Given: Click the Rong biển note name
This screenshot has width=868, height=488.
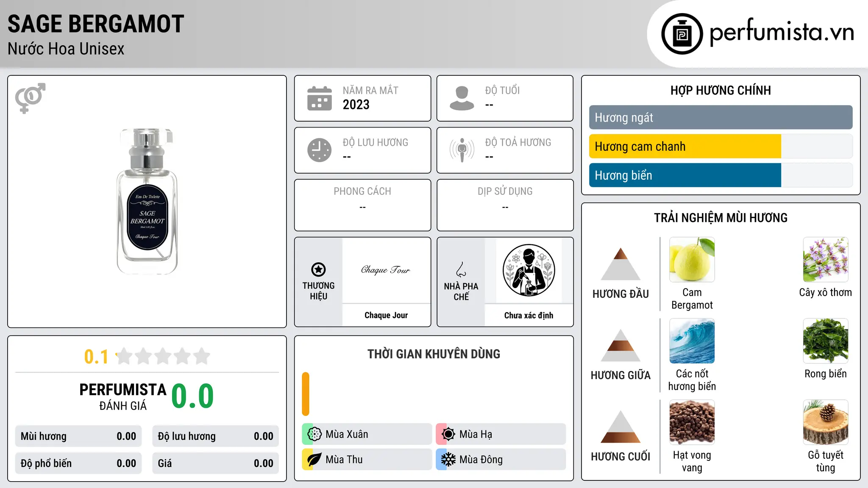Looking at the screenshot, I should coord(826,374).
